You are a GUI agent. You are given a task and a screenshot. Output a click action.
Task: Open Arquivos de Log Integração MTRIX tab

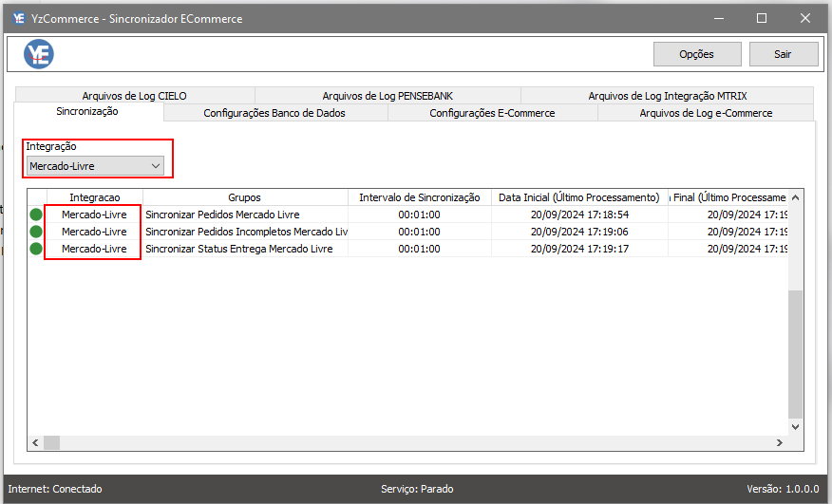click(x=668, y=96)
